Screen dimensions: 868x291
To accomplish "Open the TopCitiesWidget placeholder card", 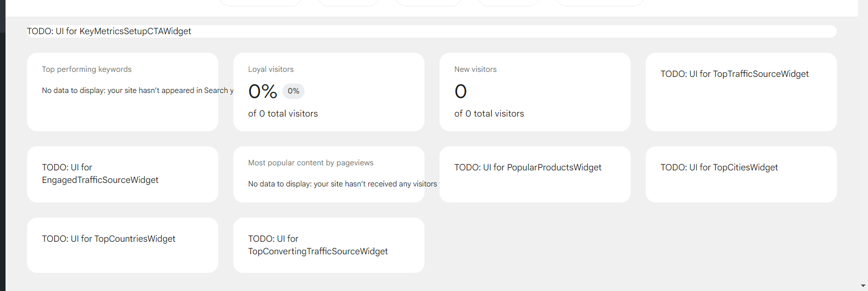I will tap(741, 173).
